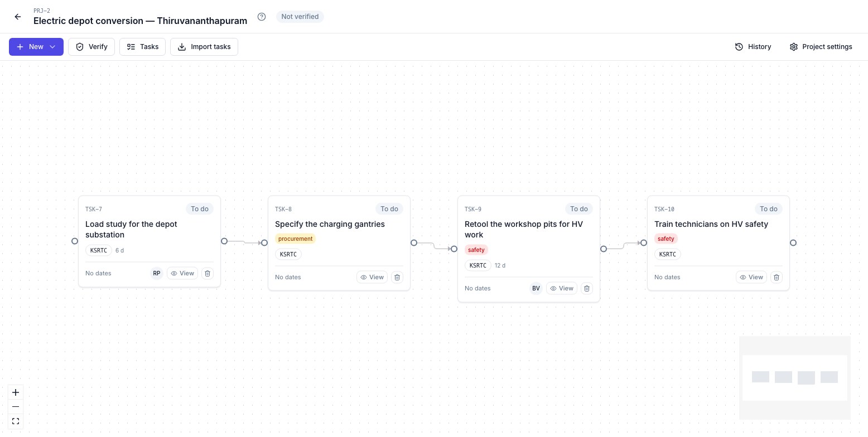
Task: Select the output connector of TSK-7
Action: [x=224, y=241]
